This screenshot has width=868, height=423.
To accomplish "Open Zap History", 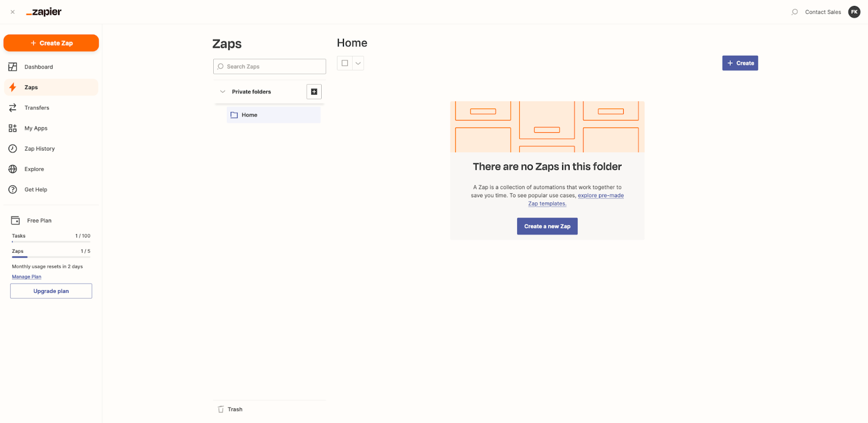I will coord(51,149).
